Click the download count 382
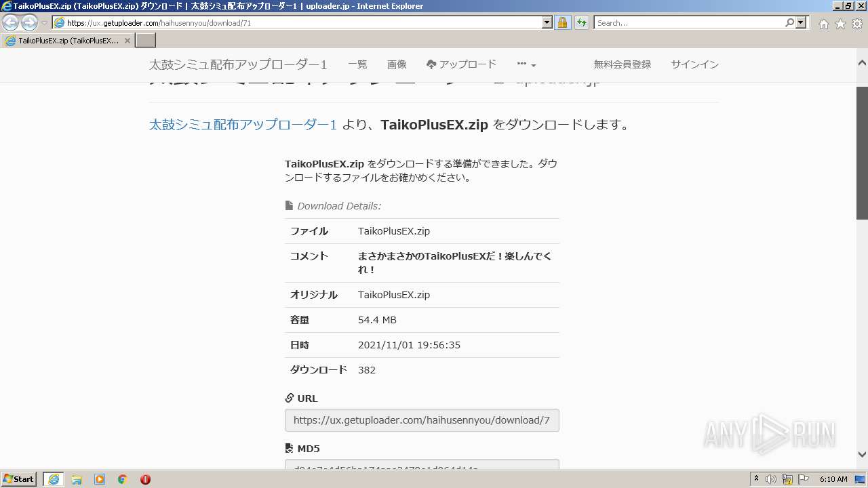Screen dimensions: 868x488 (x=367, y=370)
